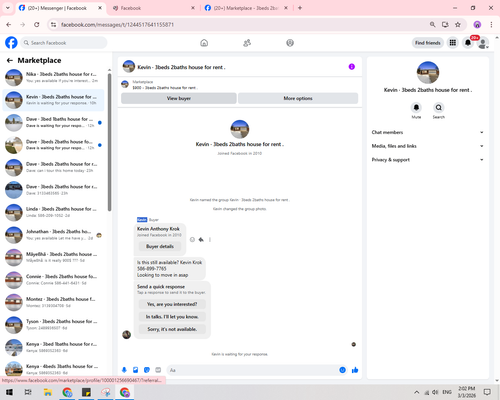Viewport: 500px width, 400px height.
Task: Choose a sticker icon in composer
Action: click(x=147, y=370)
